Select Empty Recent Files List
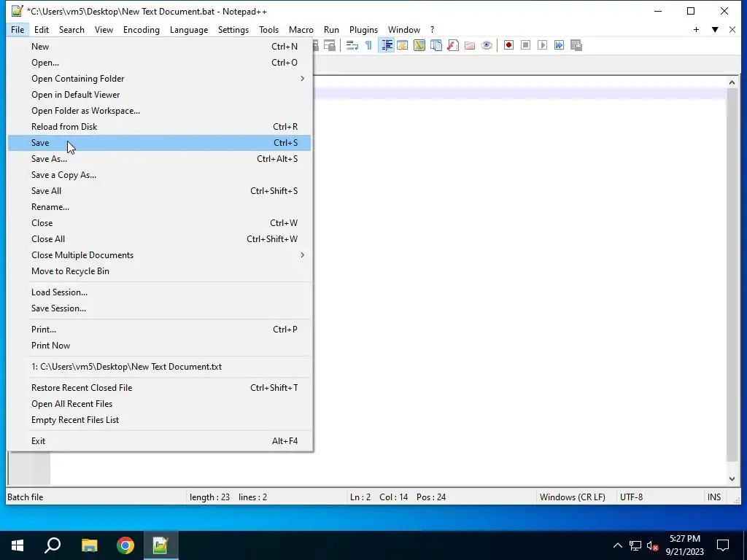This screenshot has height=560, width=747. pos(159,420)
